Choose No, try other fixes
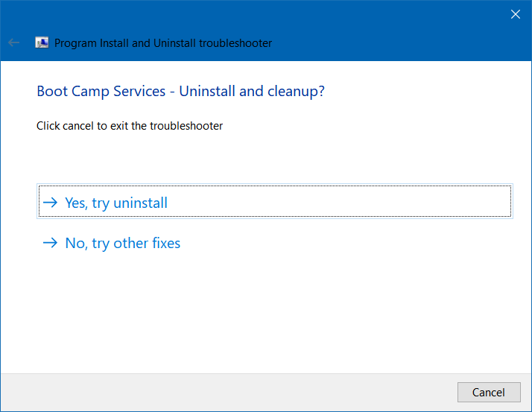Image resolution: width=532 pixels, height=412 pixels. point(122,243)
